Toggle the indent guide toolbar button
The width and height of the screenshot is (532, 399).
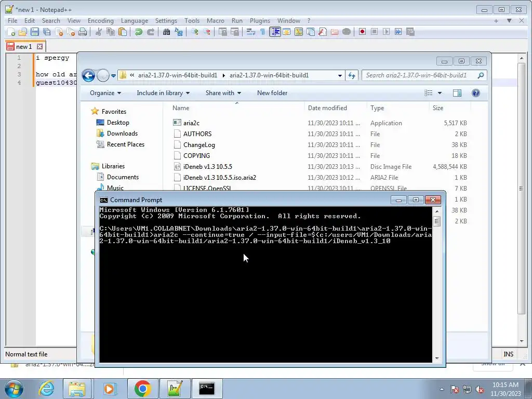pyautogui.click(x=275, y=32)
